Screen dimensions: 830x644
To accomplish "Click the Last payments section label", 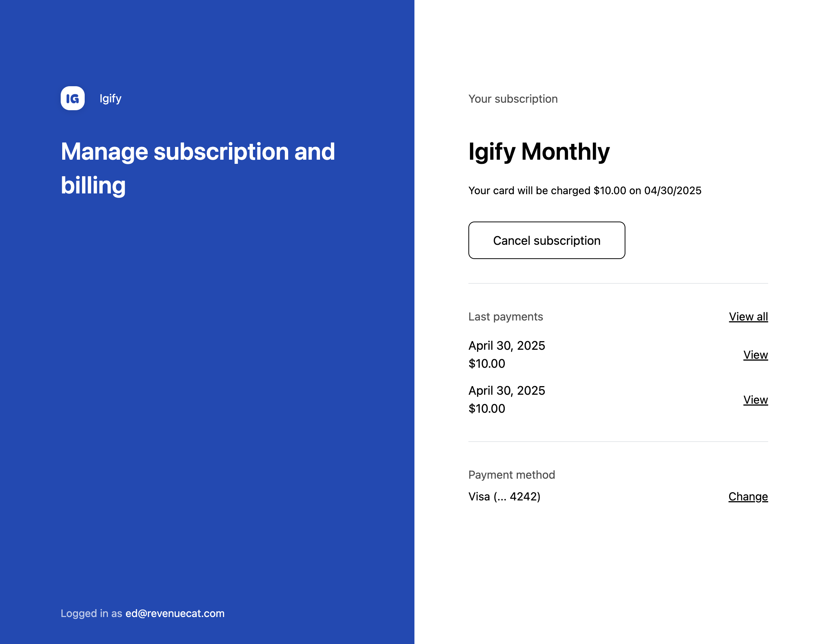I will (505, 317).
